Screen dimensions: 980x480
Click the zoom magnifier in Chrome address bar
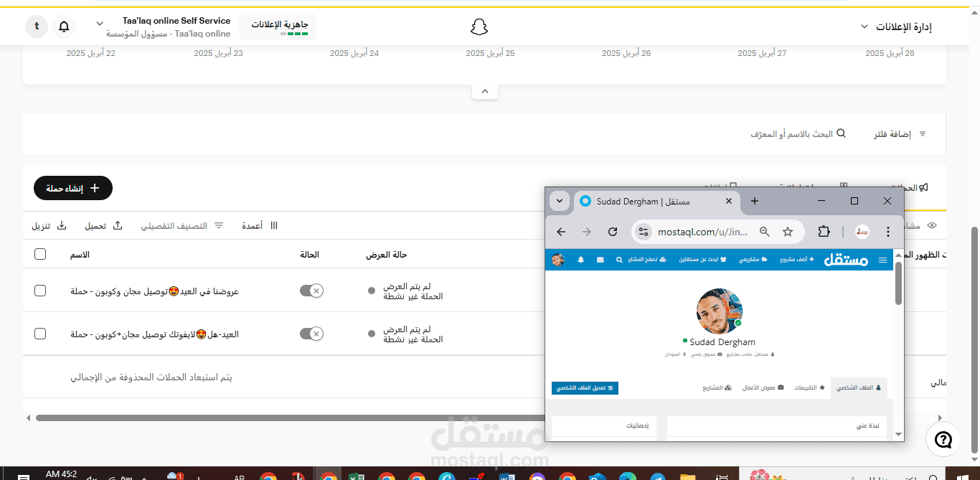[x=765, y=232]
